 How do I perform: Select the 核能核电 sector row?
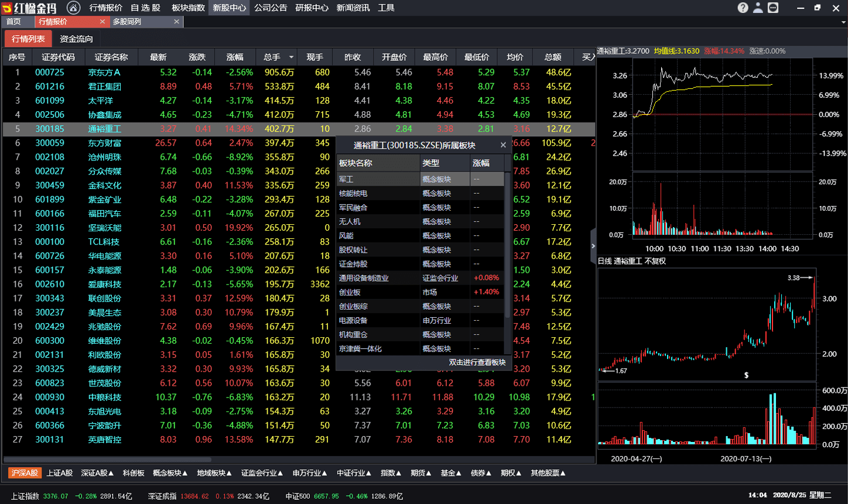click(x=420, y=193)
